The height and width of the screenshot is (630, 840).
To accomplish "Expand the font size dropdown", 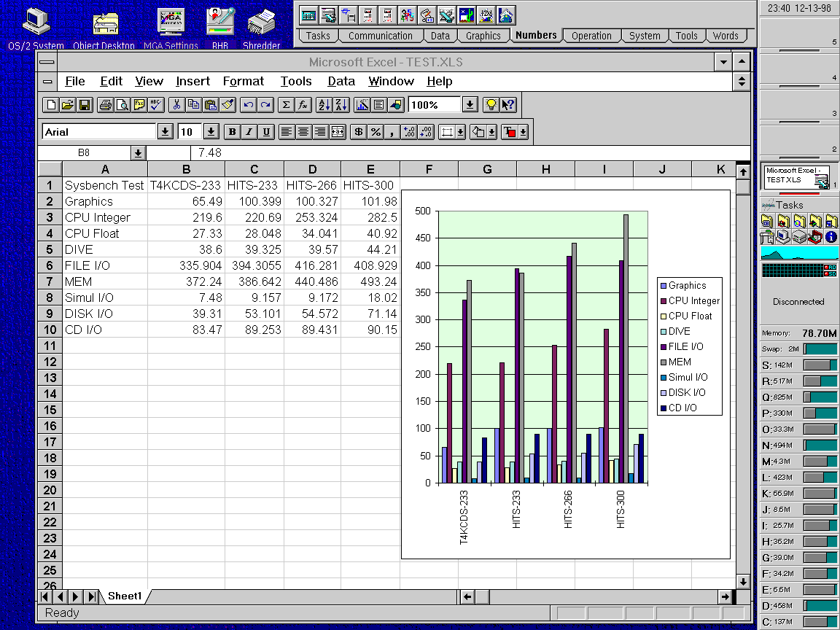I will pyautogui.click(x=211, y=132).
